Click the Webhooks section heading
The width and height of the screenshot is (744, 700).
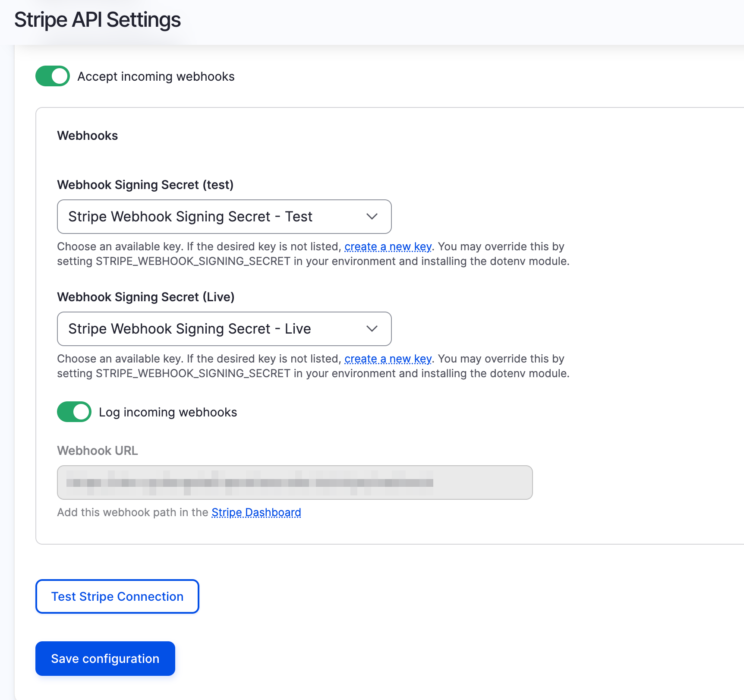point(88,136)
